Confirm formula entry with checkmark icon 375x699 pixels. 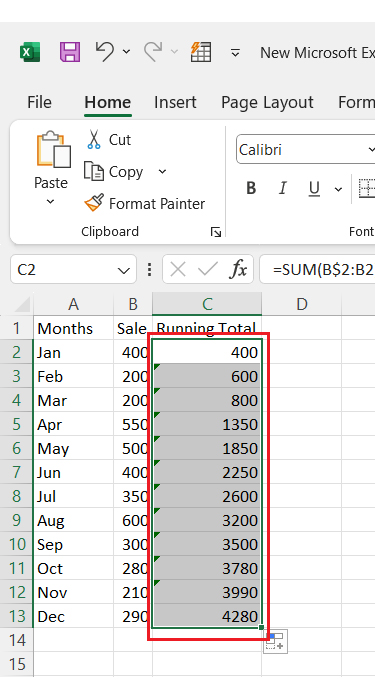(207, 269)
